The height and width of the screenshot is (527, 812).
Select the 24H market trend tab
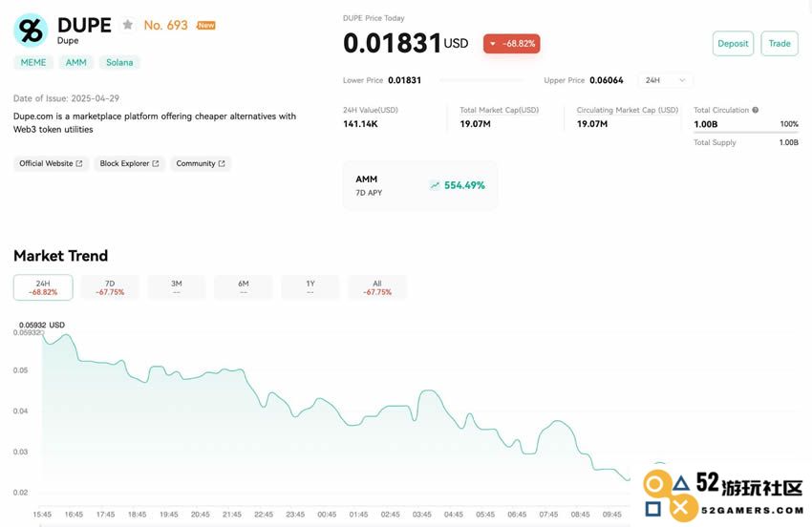tap(43, 287)
